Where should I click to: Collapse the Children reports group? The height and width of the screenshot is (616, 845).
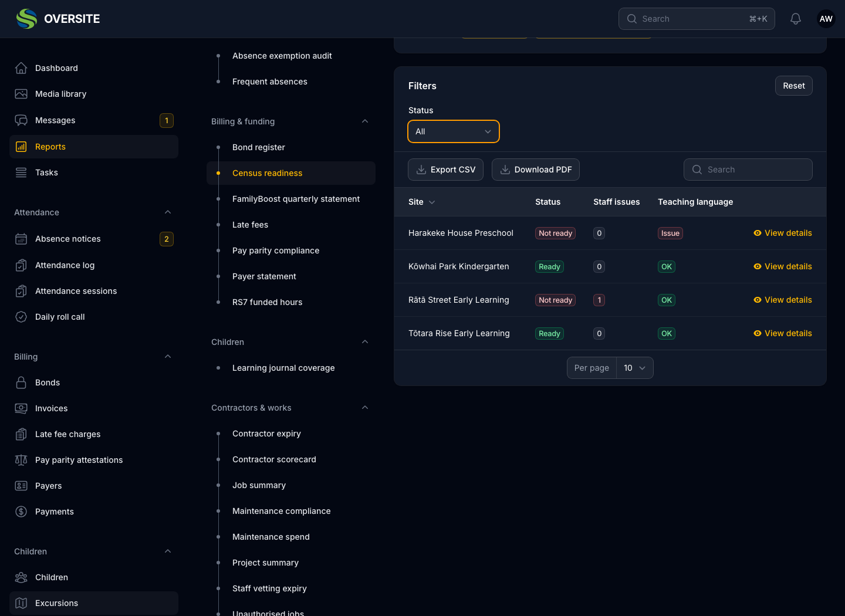pyautogui.click(x=365, y=342)
